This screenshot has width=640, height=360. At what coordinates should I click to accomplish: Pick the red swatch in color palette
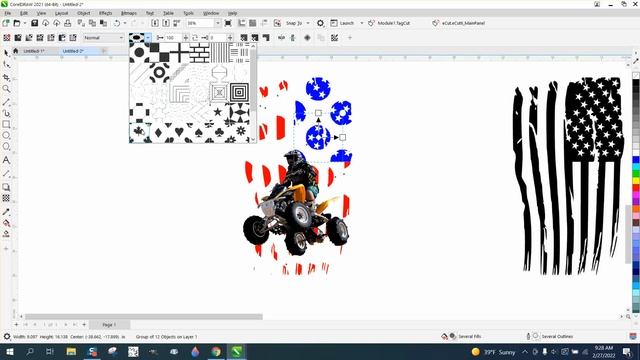click(636, 188)
